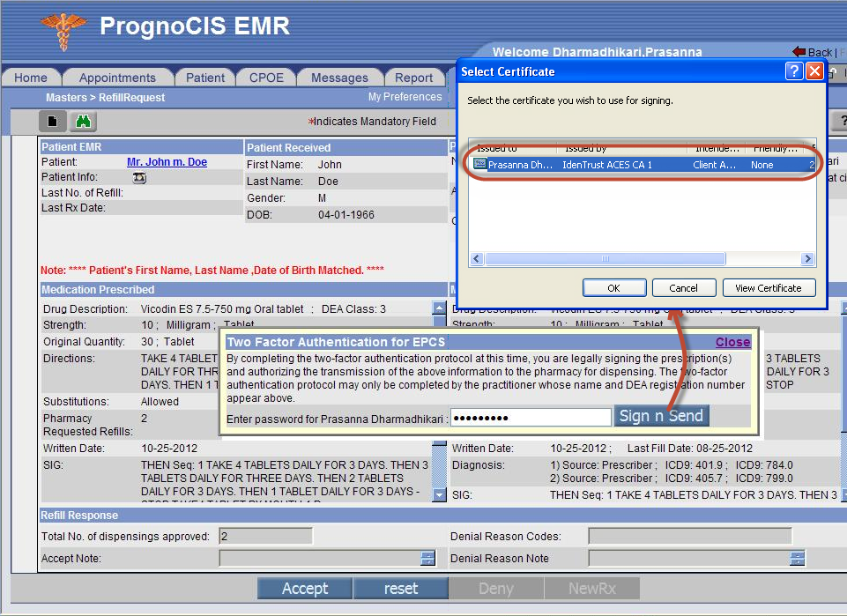Click Cancel in Select Certificate dialog
Image resolution: width=847 pixels, height=616 pixels.
[684, 288]
